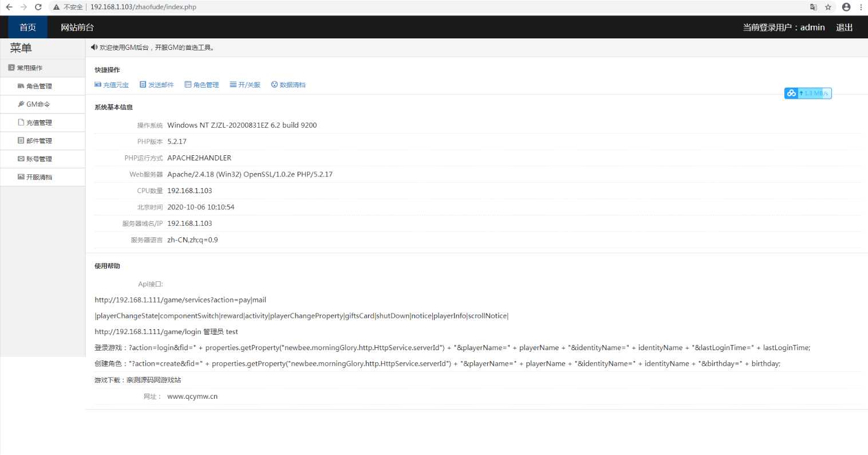Open the 数据清档 quick action
Image resolution: width=868 pixels, height=455 pixels.
point(288,85)
